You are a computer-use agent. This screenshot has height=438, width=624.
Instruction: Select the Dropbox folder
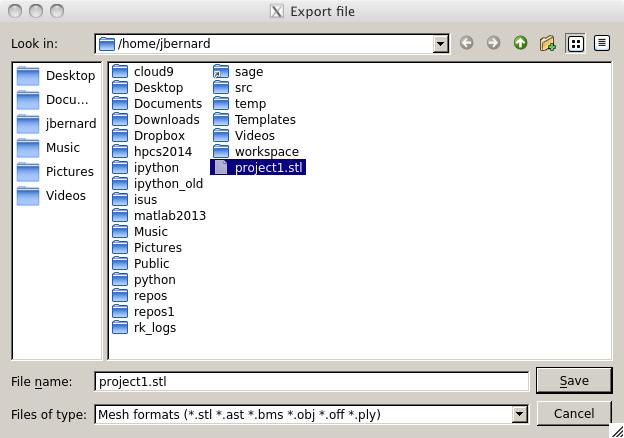(x=148, y=136)
